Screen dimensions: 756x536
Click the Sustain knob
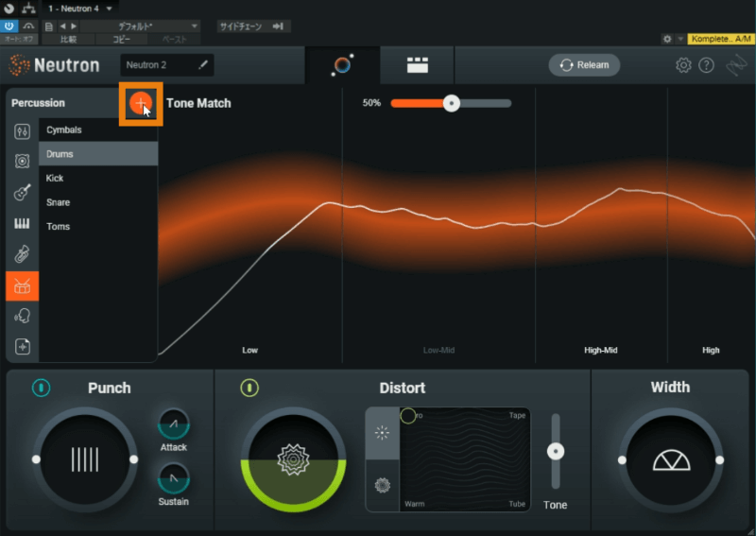coord(174,478)
